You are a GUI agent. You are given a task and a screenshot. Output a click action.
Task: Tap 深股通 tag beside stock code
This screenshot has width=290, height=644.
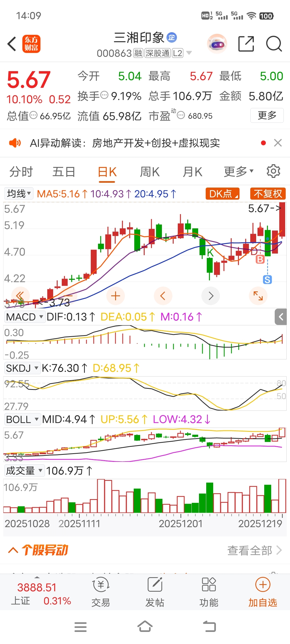[x=157, y=53]
